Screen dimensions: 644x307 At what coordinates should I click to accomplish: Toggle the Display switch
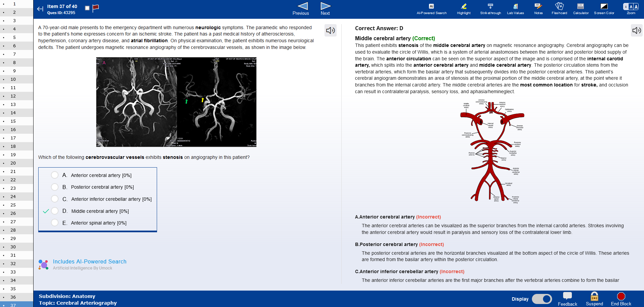tap(542, 299)
